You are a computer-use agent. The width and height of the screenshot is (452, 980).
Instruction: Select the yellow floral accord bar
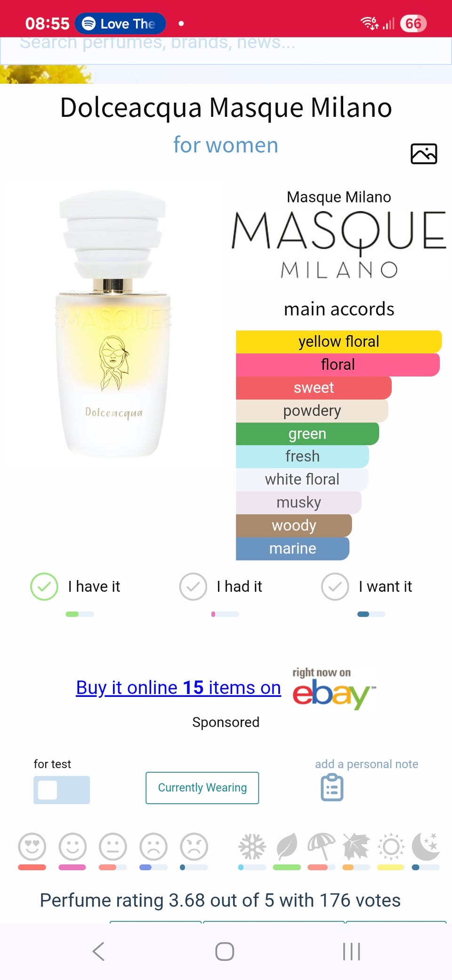coord(339,342)
